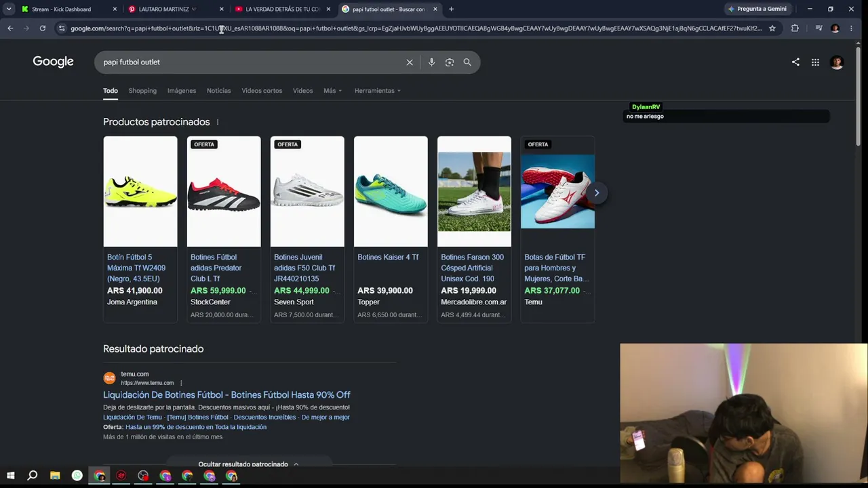Go to Google home via logo
The width and height of the screenshot is (868, 488).
[x=53, y=62]
